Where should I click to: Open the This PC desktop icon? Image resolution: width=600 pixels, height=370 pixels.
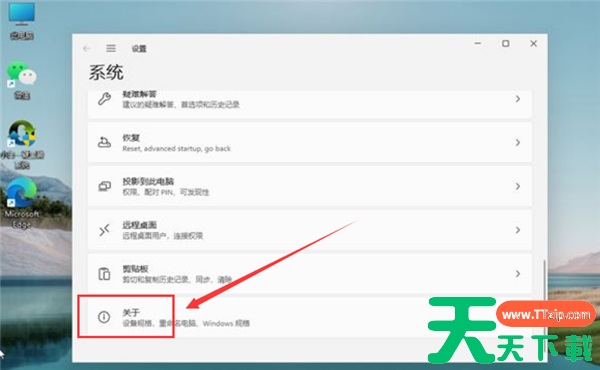[x=22, y=21]
